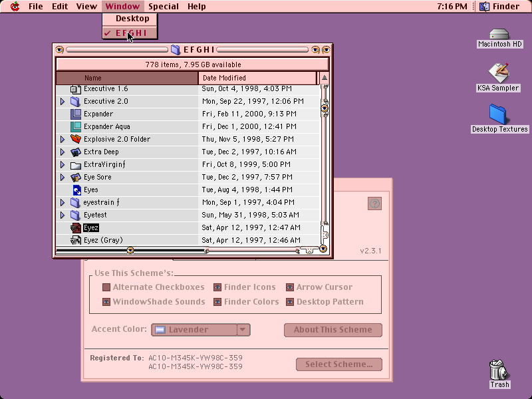Select the Eyez (Gray) file name
Image resolution: width=532 pixels, height=399 pixels.
pos(103,240)
